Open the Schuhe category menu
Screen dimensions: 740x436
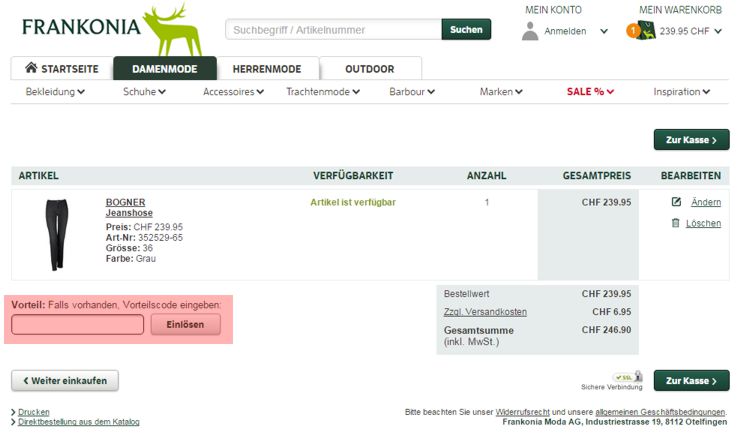click(144, 92)
